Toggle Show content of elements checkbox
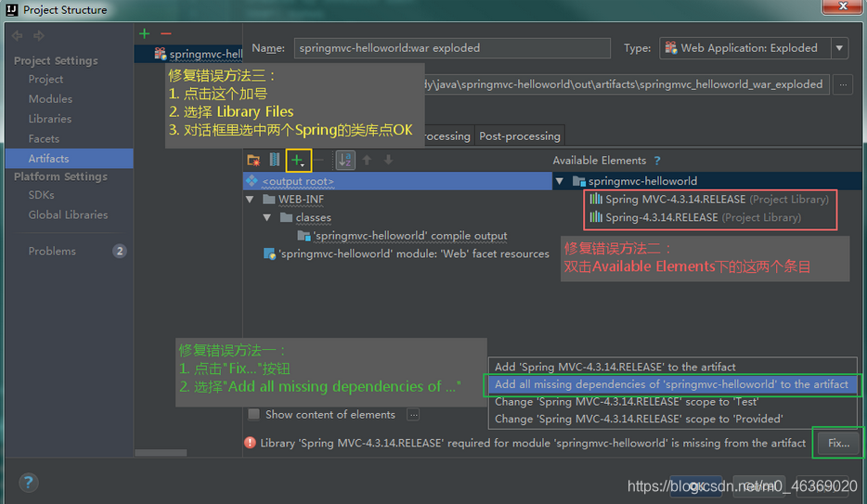This screenshot has width=867, height=504. 253,414
